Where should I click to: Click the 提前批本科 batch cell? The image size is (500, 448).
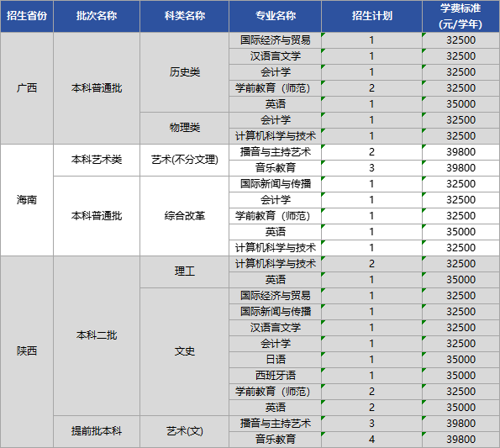click(97, 431)
